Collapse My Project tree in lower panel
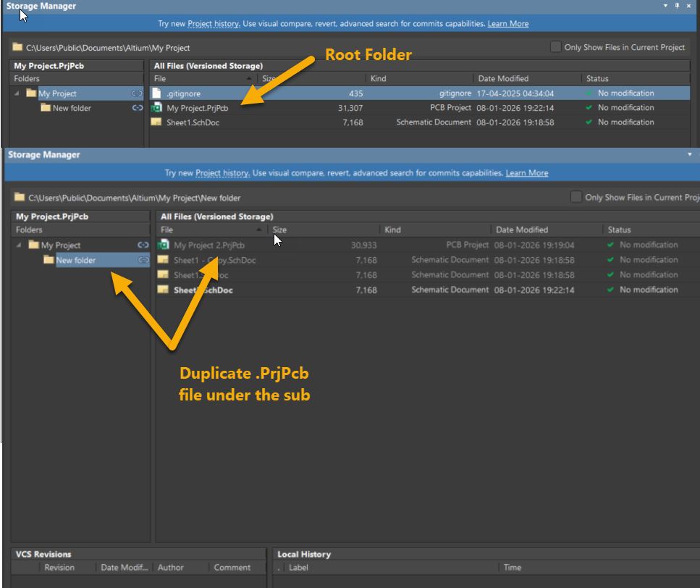This screenshot has height=588, width=700. 18,245
